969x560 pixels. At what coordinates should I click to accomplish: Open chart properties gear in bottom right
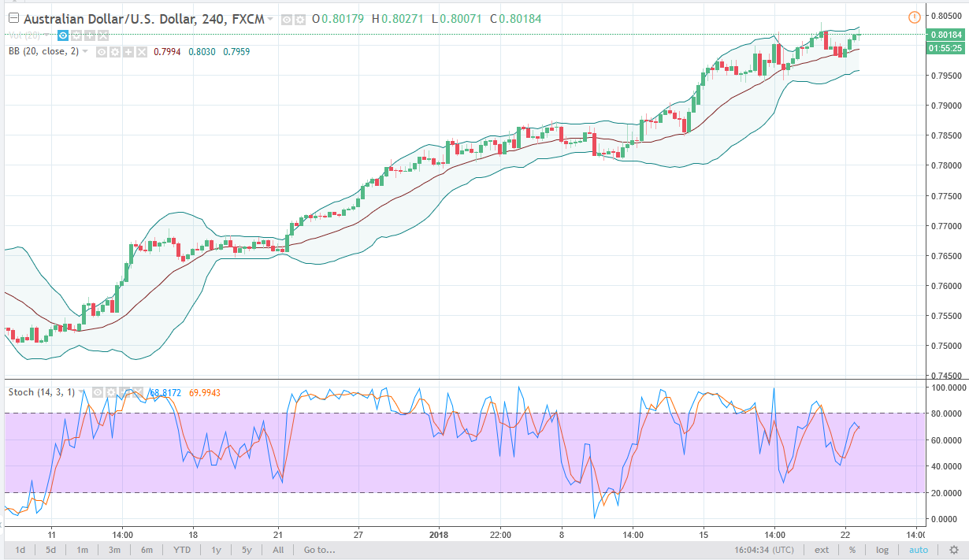tap(953, 550)
